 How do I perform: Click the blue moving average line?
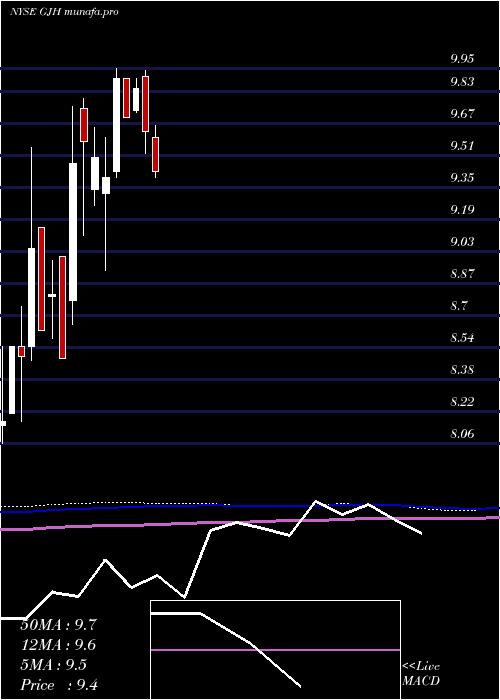(x=250, y=506)
